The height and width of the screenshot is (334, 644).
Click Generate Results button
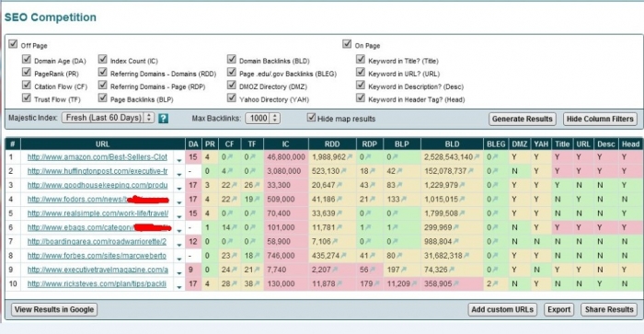[x=522, y=119]
